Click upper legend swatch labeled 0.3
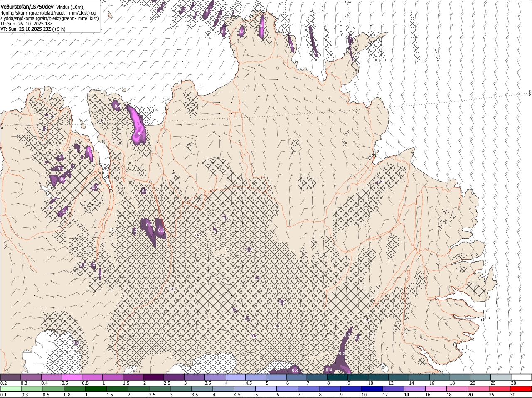This screenshot has width=532, height=398. point(31,377)
